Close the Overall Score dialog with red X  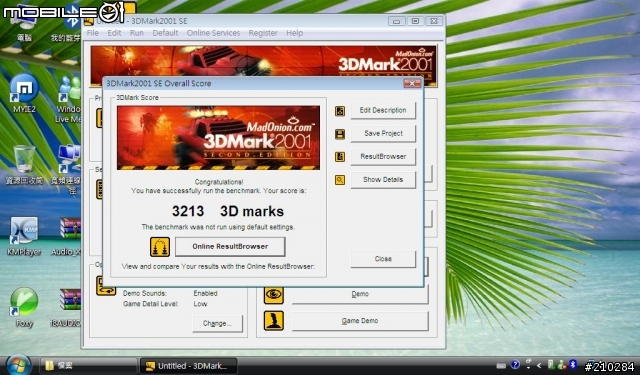[412, 83]
